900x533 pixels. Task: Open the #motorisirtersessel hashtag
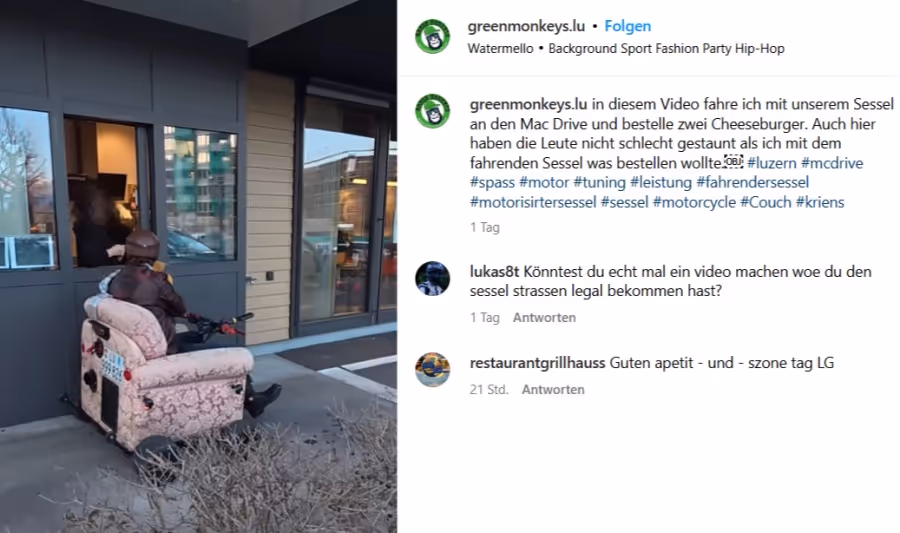click(x=533, y=202)
